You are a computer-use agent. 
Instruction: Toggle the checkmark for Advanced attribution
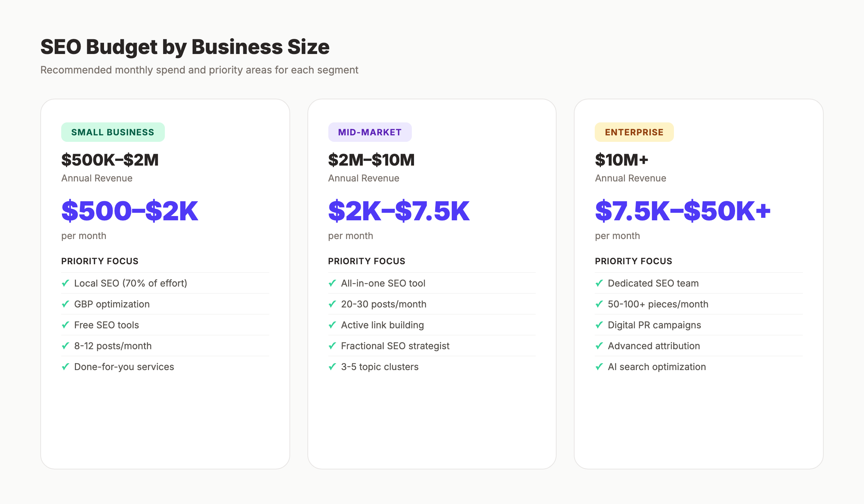tap(599, 346)
